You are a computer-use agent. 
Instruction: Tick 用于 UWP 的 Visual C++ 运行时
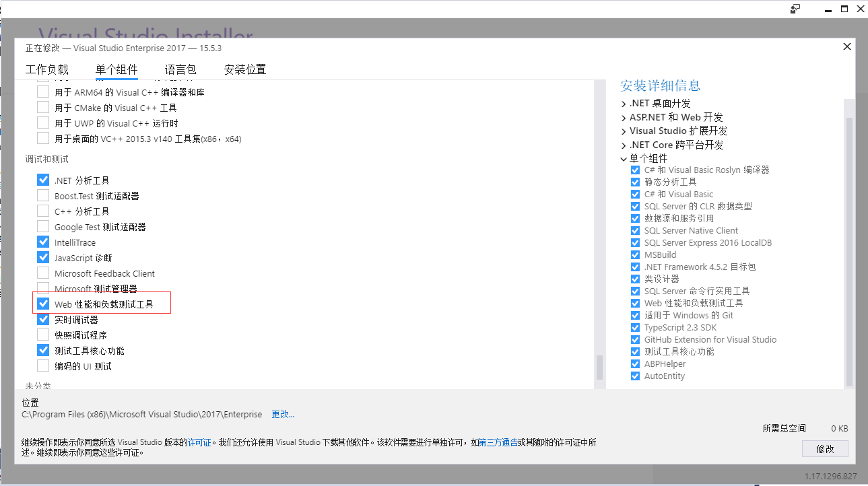tap(43, 123)
